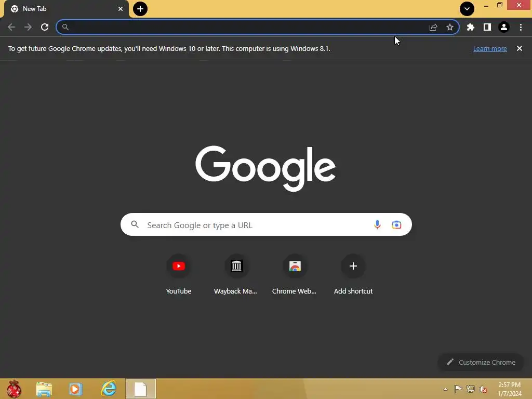
Task: Open the network tray icon
Action: pyautogui.click(x=471, y=389)
